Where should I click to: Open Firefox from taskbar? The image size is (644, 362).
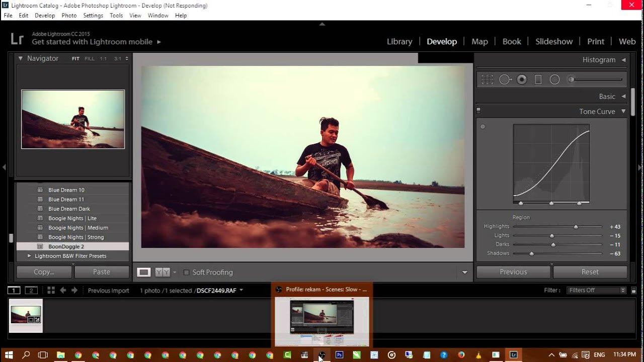pyautogui.click(x=461, y=355)
